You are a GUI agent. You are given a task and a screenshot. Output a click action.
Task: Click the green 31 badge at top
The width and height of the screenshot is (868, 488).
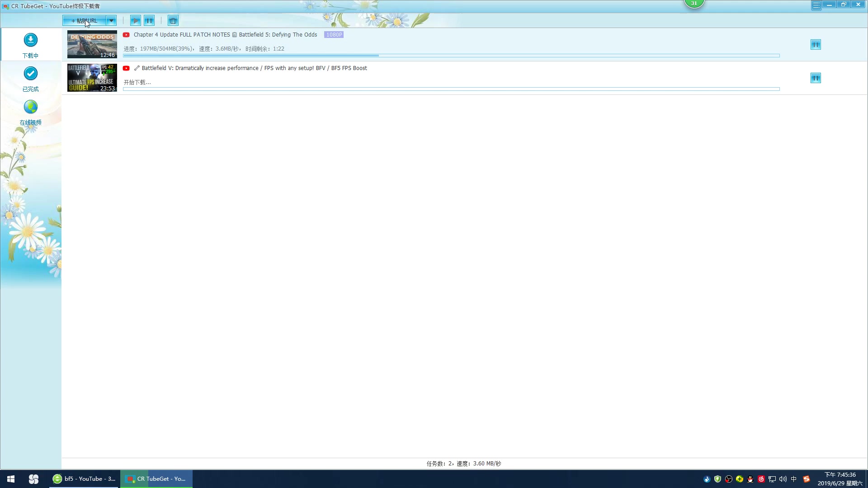(694, 4)
